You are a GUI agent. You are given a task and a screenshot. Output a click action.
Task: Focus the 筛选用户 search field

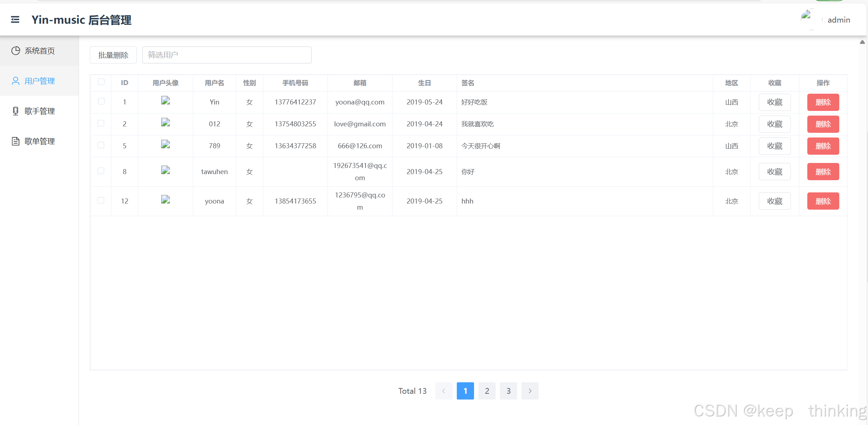(227, 55)
